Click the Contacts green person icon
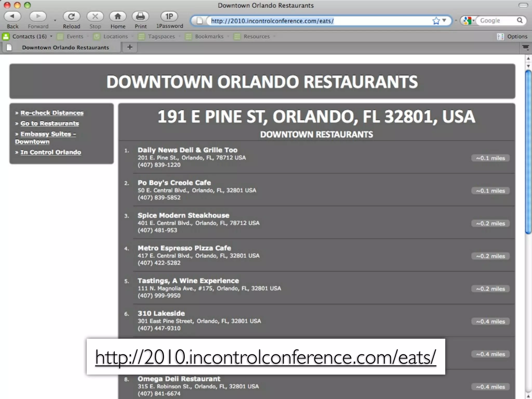Screen dimensions: 532x399 6,36
